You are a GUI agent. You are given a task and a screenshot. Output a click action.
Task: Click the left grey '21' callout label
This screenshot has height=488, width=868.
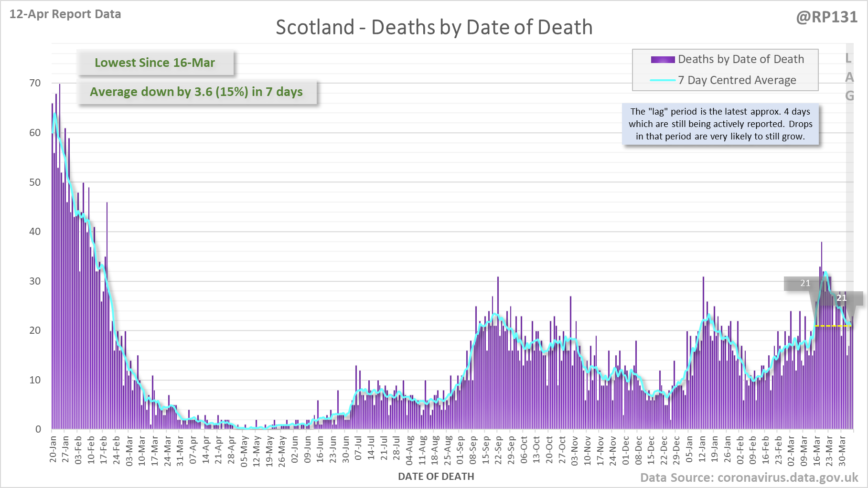[805, 283]
